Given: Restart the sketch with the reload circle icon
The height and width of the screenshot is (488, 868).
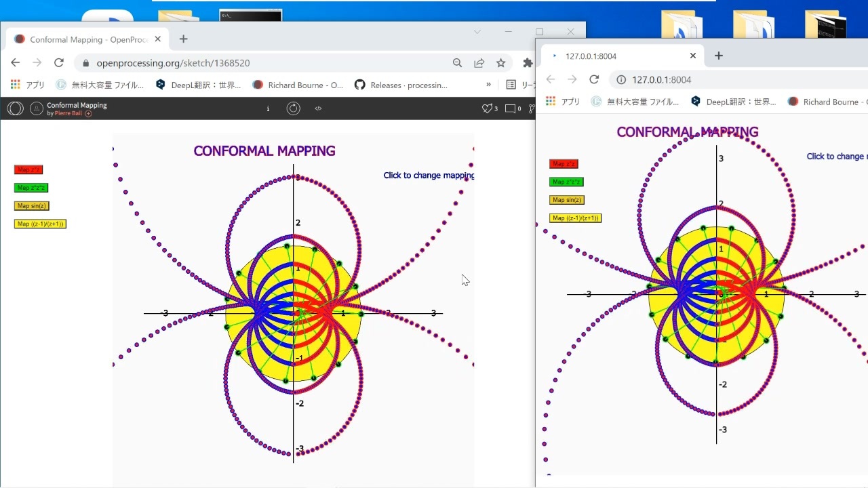Looking at the screenshot, I should pos(293,108).
